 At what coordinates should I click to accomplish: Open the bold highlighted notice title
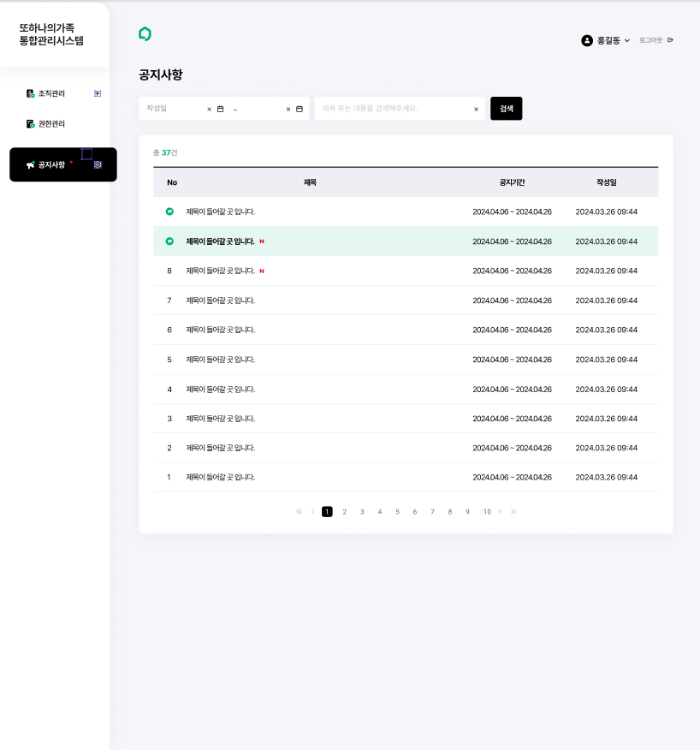tap(221, 241)
